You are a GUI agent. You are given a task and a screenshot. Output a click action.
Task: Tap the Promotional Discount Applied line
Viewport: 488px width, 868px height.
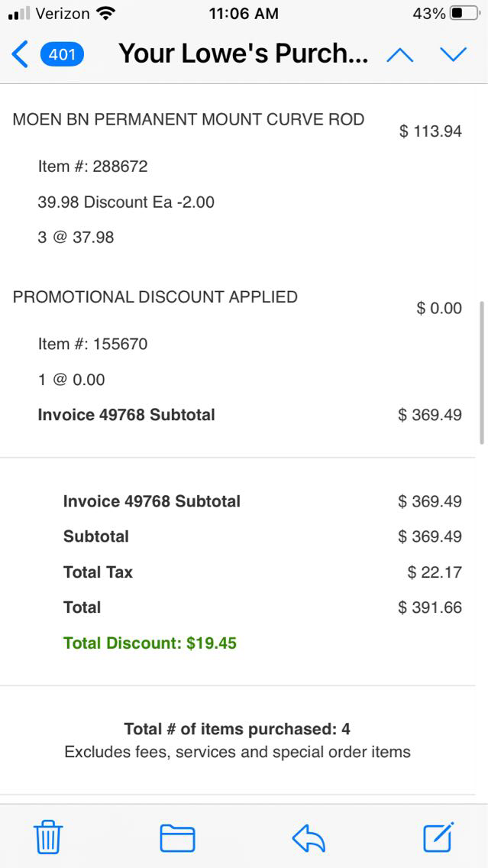click(x=155, y=296)
